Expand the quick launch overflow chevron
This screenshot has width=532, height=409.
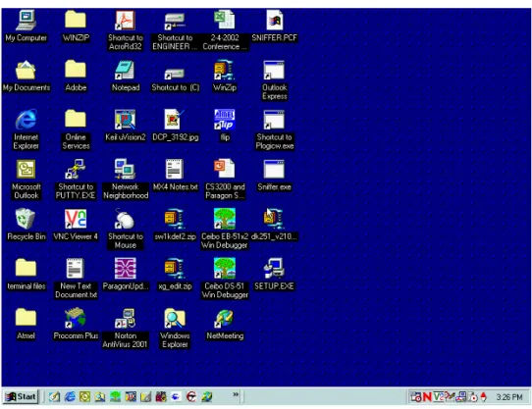[x=236, y=394]
